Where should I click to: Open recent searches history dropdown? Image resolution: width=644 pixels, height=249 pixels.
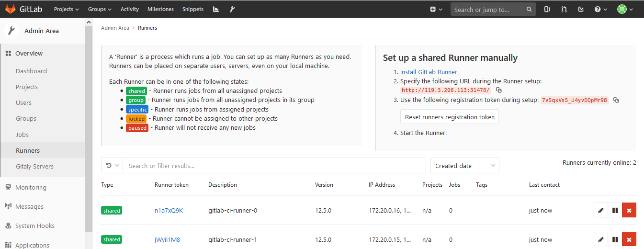[x=112, y=166]
